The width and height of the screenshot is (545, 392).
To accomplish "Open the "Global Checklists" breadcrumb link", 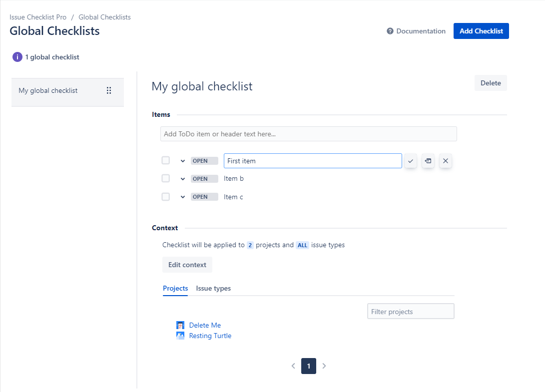I will [104, 16].
